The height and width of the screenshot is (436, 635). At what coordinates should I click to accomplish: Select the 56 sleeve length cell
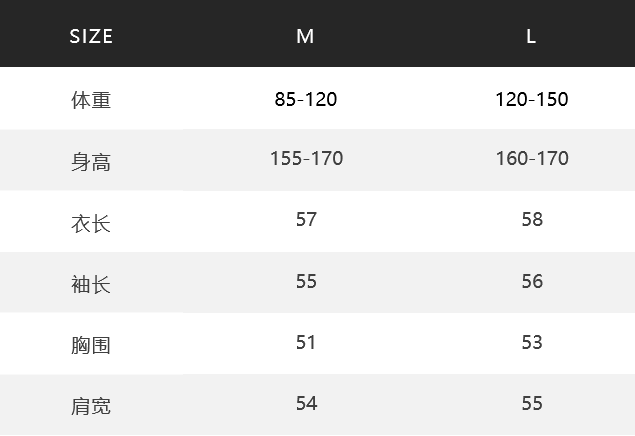(532, 281)
